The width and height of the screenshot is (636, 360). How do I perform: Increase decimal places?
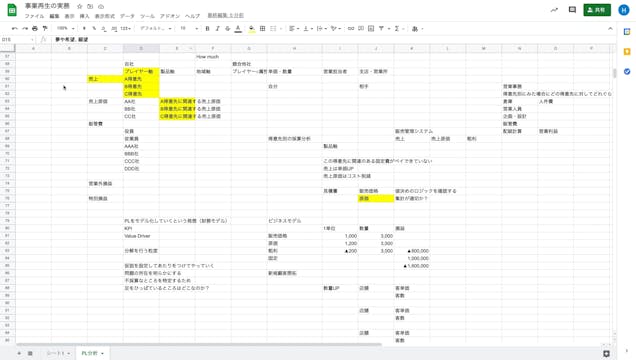[114, 28]
